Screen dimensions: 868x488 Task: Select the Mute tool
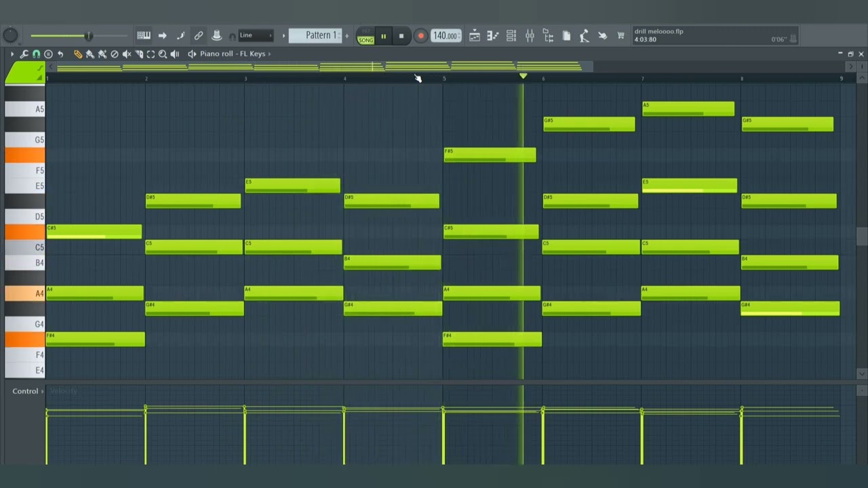coord(127,54)
